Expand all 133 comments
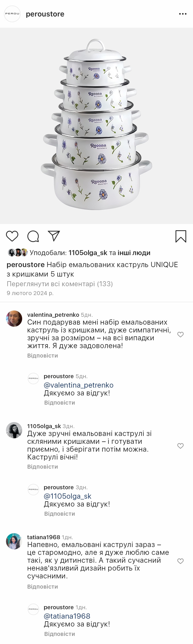The image size is (193, 644). [x=60, y=284]
